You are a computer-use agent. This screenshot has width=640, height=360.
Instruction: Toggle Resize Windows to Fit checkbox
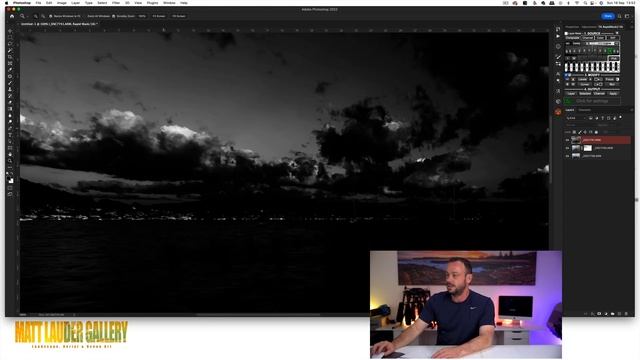tap(51, 16)
